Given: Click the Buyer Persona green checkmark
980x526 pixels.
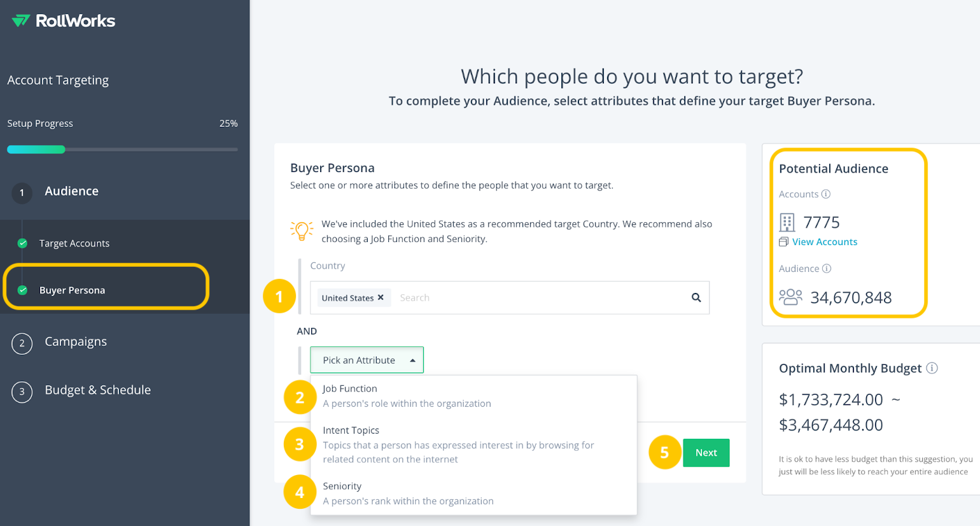Looking at the screenshot, I should pyautogui.click(x=22, y=290).
